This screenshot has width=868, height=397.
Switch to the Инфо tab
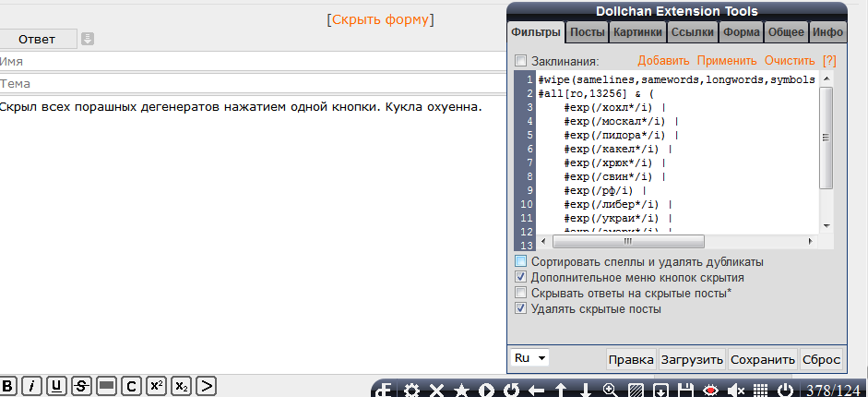click(x=827, y=32)
